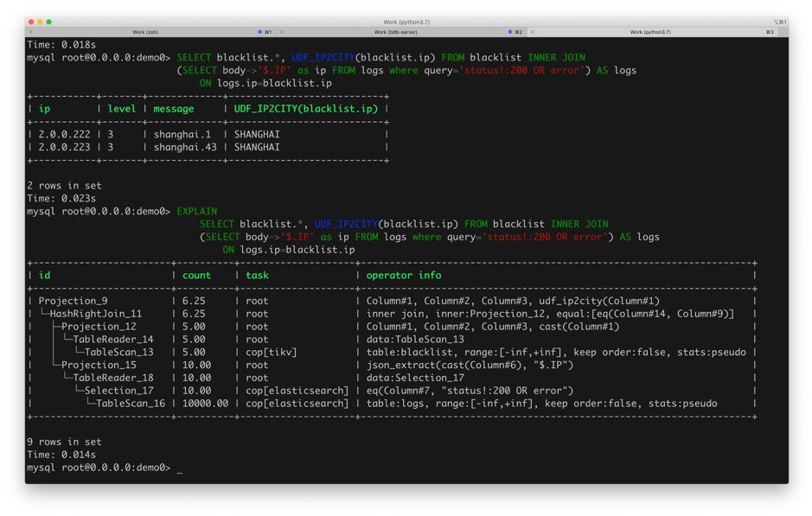Minimize the terminal with the yellow button
812x516 pixels.
[41, 22]
